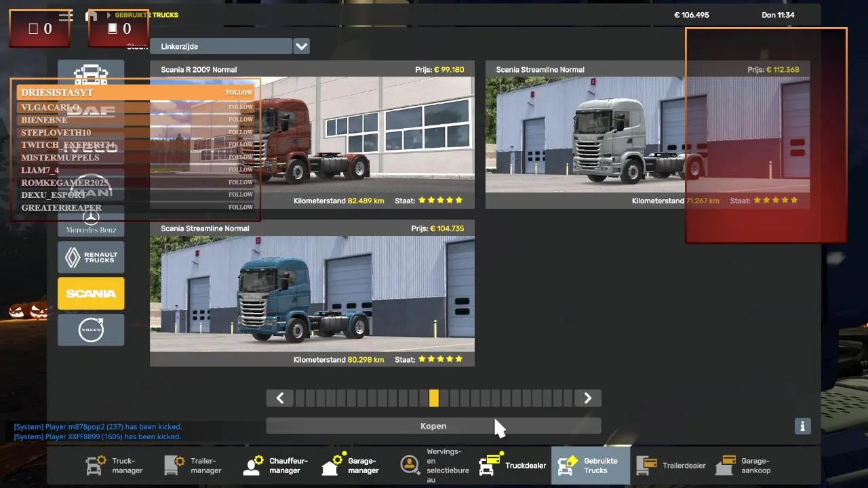Viewport: 868px width, 488px height.
Task: Click the star rating of Scania R 2009
Action: (440, 201)
